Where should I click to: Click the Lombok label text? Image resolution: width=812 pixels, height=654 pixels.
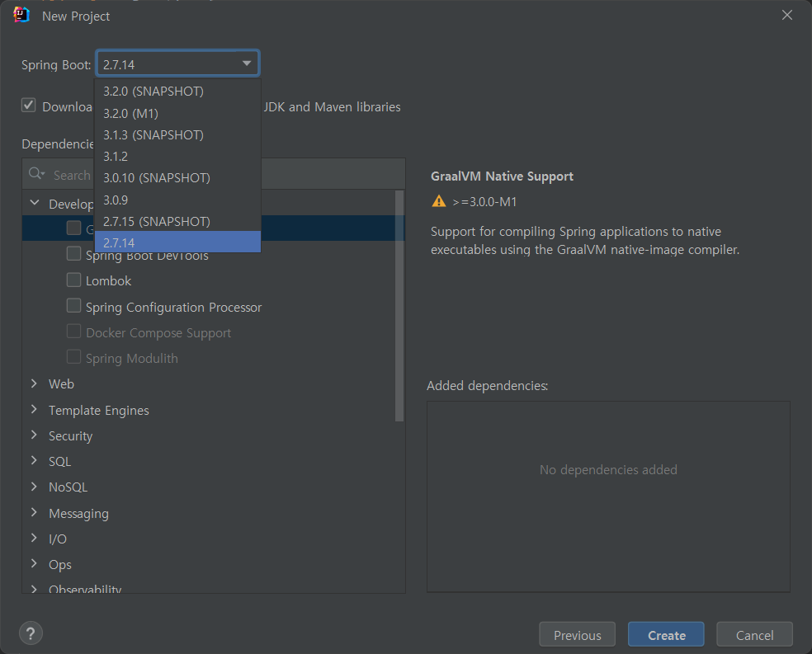[108, 280]
